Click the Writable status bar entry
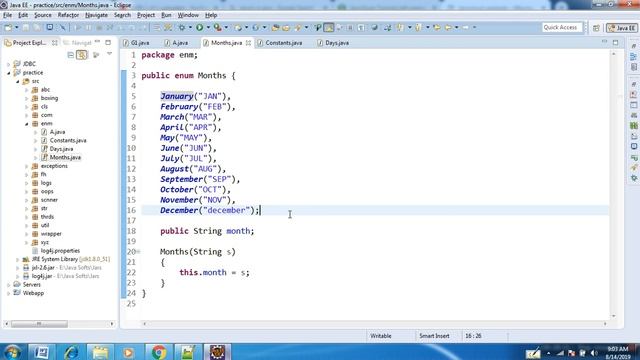The width and height of the screenshot is (640, 360). click(380, 336)
